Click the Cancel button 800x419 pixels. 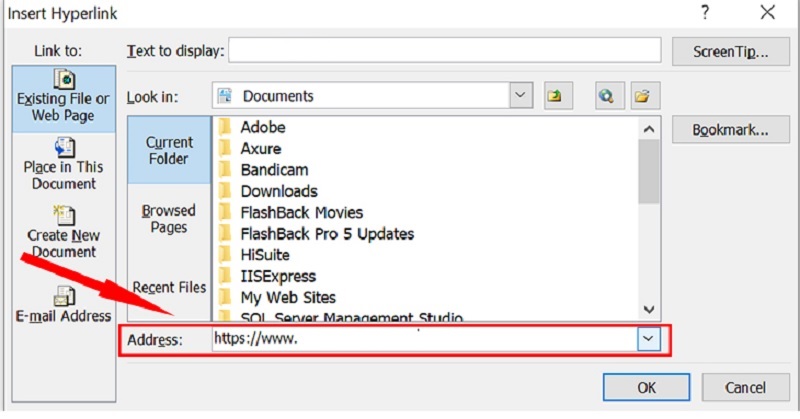(x=745, y=387)
